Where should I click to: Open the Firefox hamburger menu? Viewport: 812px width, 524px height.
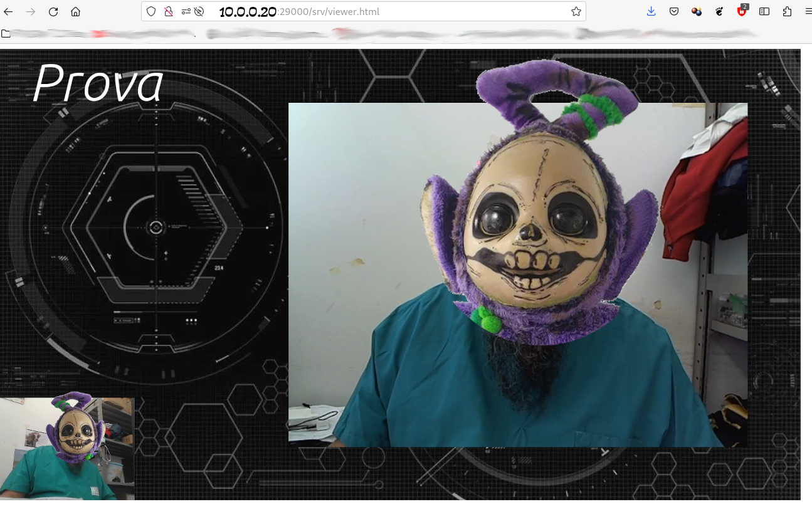tap(808, 11)
